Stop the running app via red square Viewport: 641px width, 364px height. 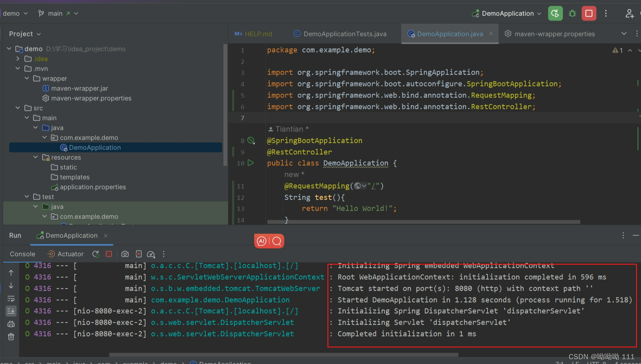tap(589, 13)
